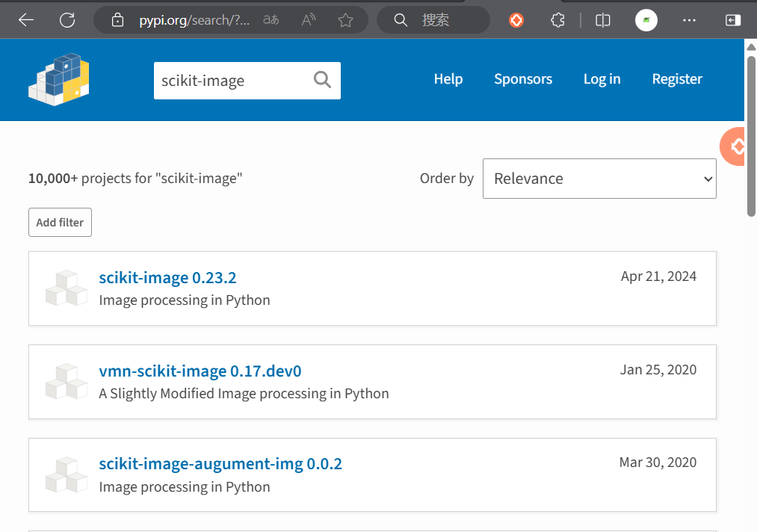Open the scikit-image 0.23.2 project result

click(167, 278)
